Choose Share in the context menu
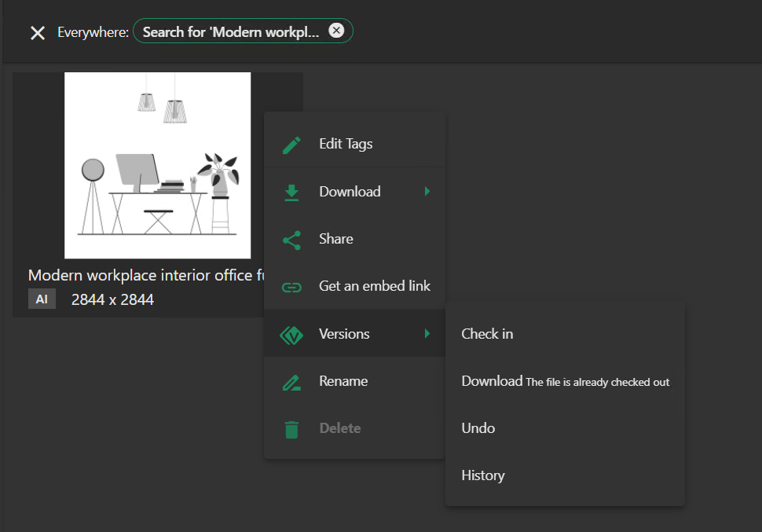The width and height of the screenshot is (762, 532). tap(335, 239)
